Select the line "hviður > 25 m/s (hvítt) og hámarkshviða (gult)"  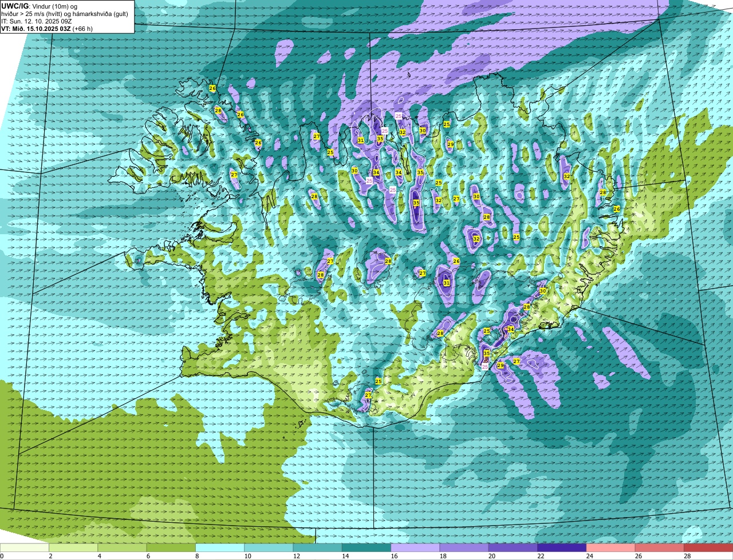coord(65,14)
